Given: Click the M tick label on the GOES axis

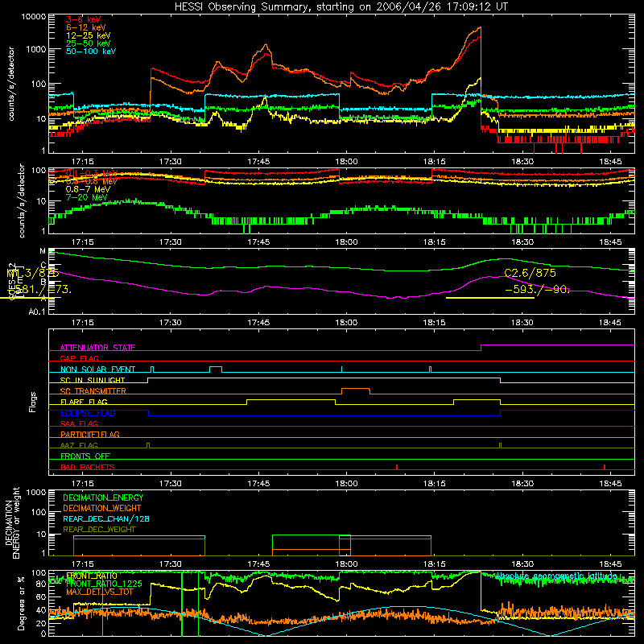Looking at the screenshot, I should point(43,251).
